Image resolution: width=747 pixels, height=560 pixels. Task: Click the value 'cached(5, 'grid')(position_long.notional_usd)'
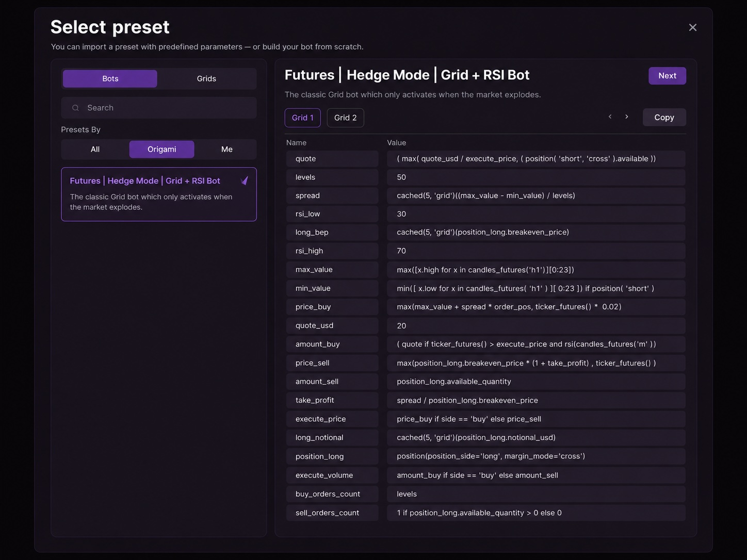[536, 437]
